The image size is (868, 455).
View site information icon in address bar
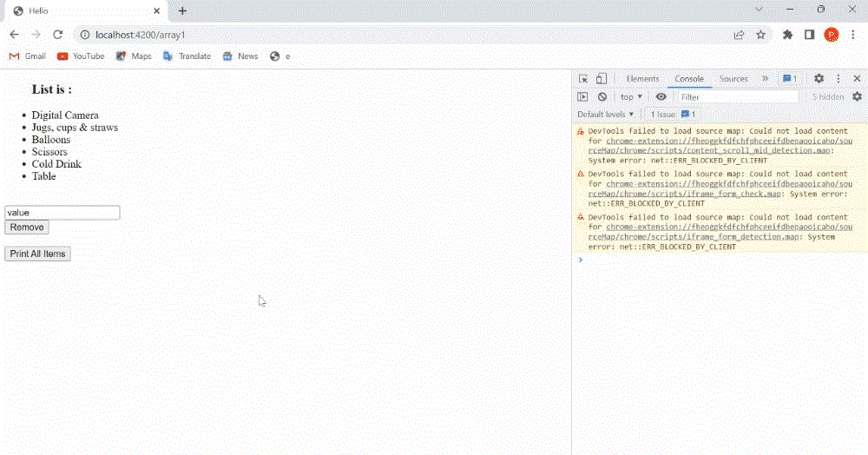[85, 35]
